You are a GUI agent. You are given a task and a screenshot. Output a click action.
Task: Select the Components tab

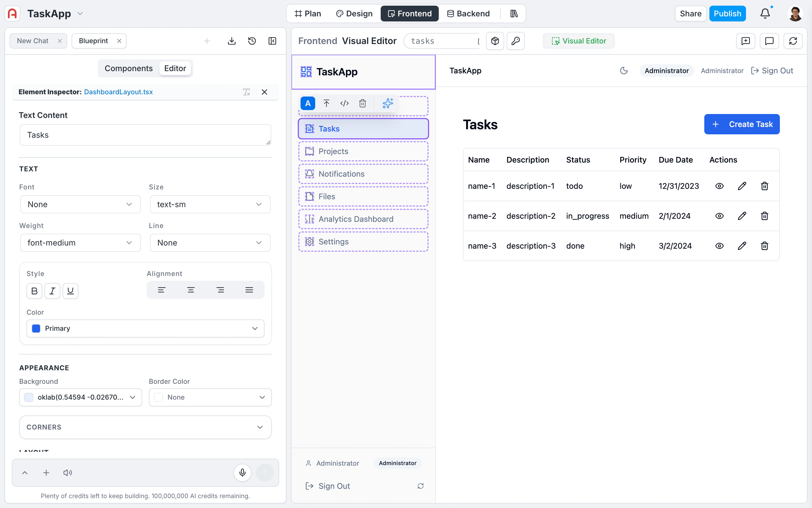coord(129,68)
